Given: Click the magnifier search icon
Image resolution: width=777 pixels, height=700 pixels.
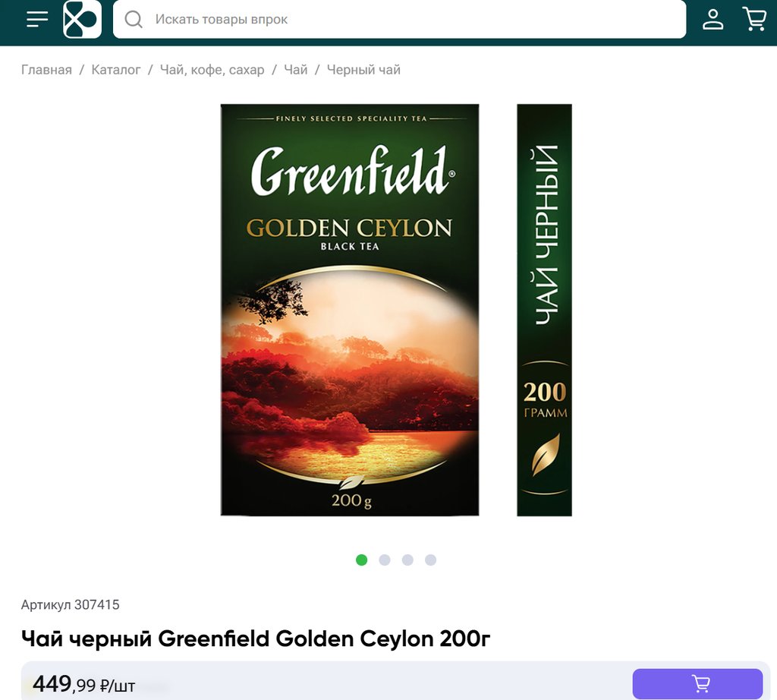Looking at the screenshot, I should tap(134, 19).
